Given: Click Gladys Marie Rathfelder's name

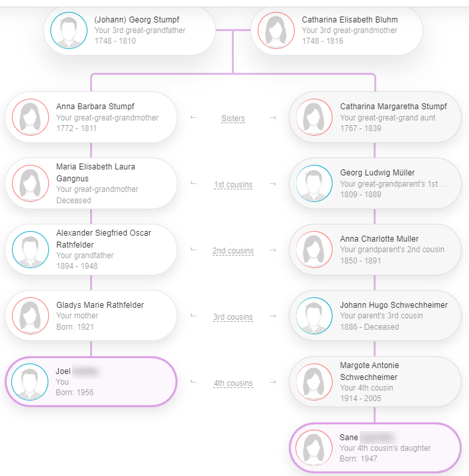Looking at the screenshot, I should coord(100,305).
